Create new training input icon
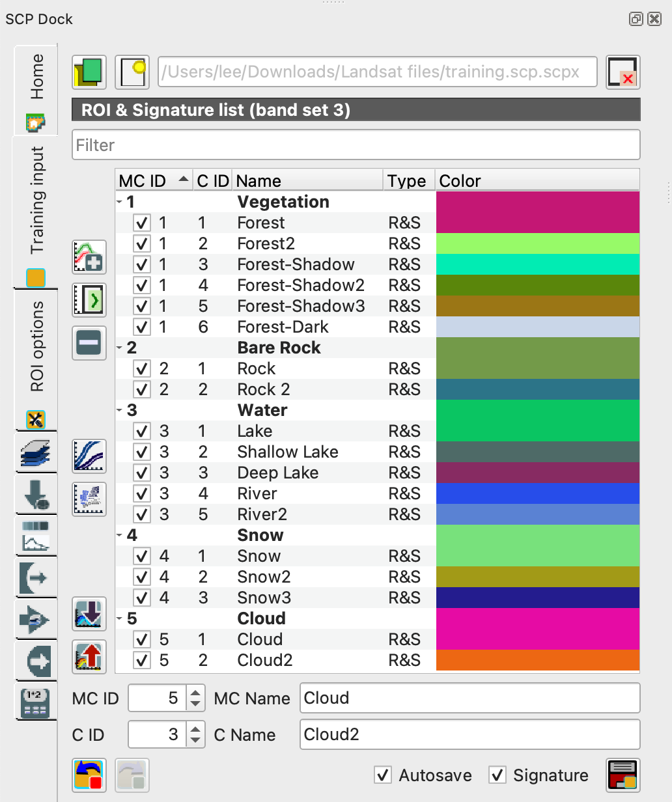This screenshot has height=802, width=672. 132,72
